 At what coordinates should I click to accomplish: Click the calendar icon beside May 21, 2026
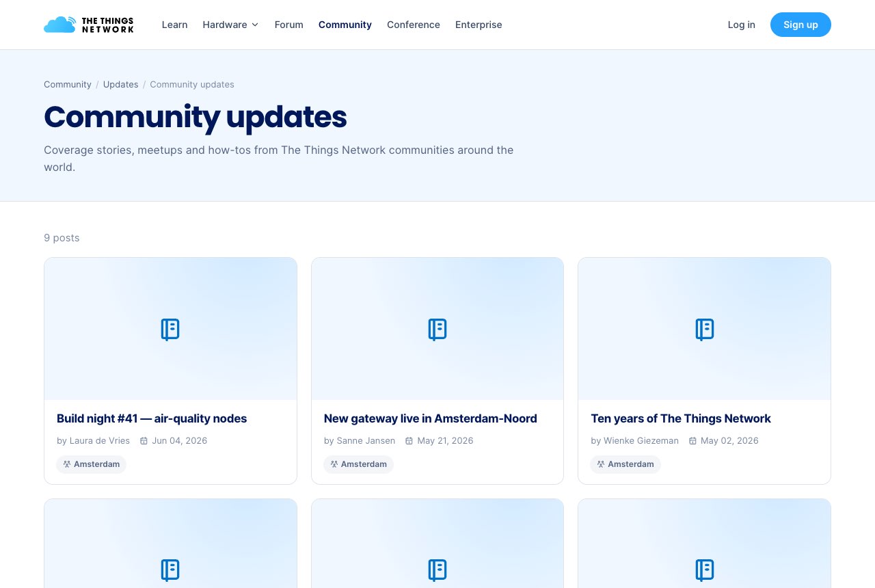[x=409, y=441]
